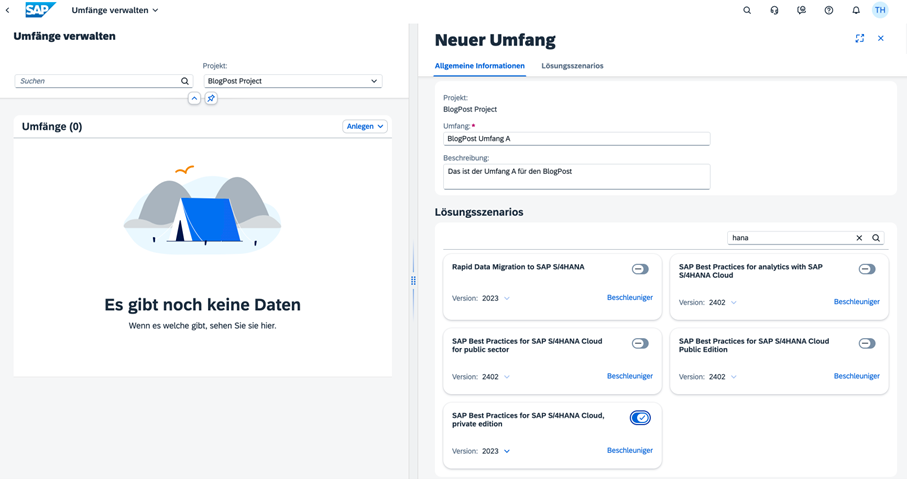Click the Beschreibung text area

coord(576,176)
